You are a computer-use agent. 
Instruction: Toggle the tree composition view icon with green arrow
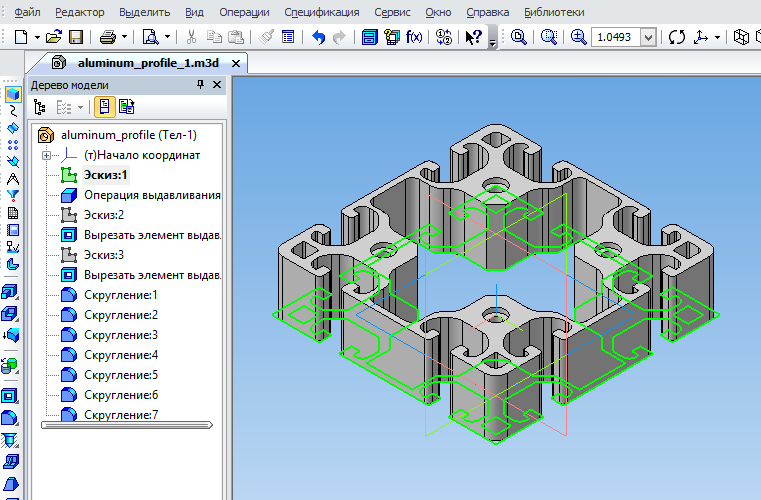[x=127, y=107]
